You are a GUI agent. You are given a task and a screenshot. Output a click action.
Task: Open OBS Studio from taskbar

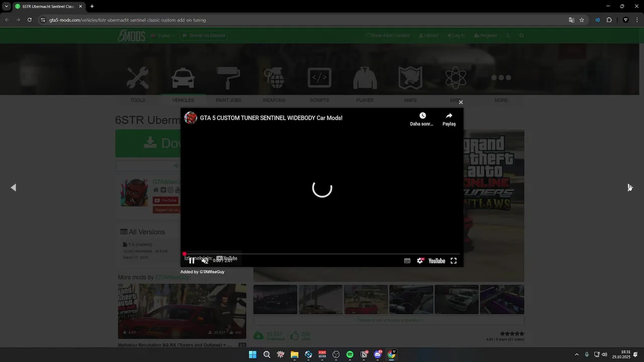[x=336, y=354]
